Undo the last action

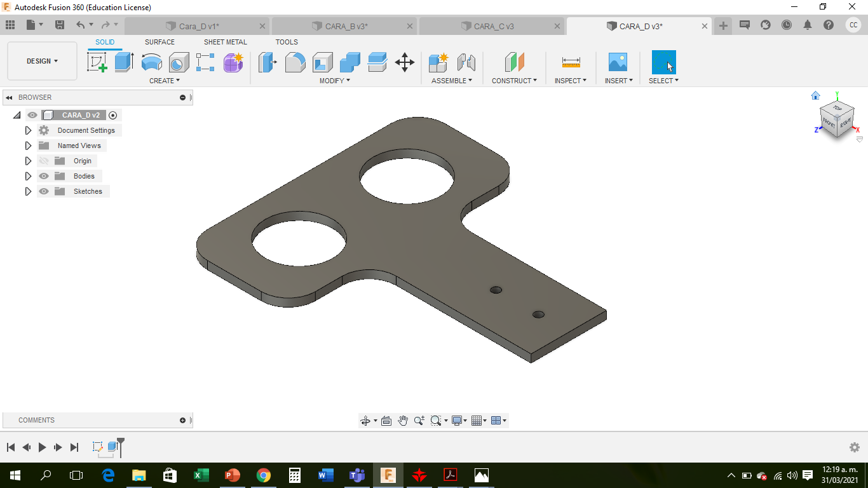tap(80, 25)
